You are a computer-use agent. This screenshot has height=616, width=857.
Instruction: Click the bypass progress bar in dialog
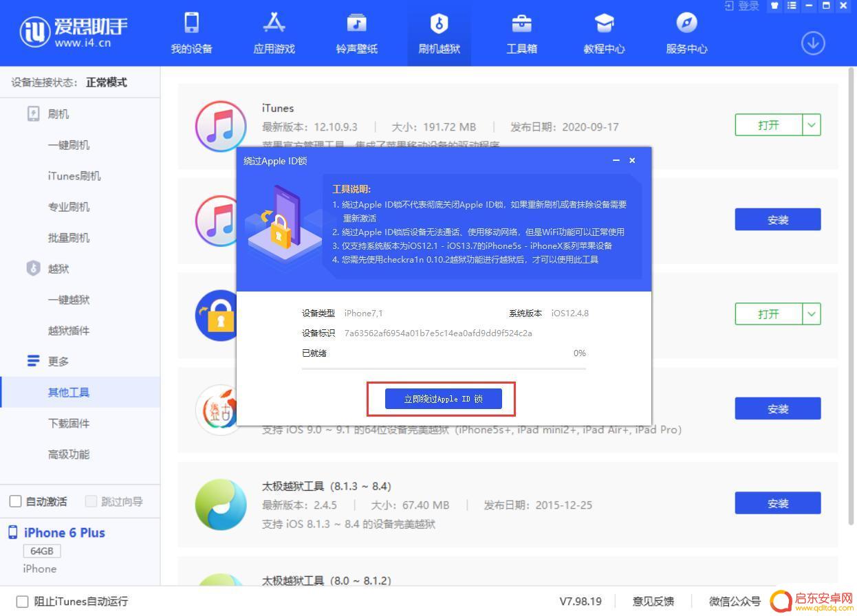pyautogui.click(x=444, y=368)
